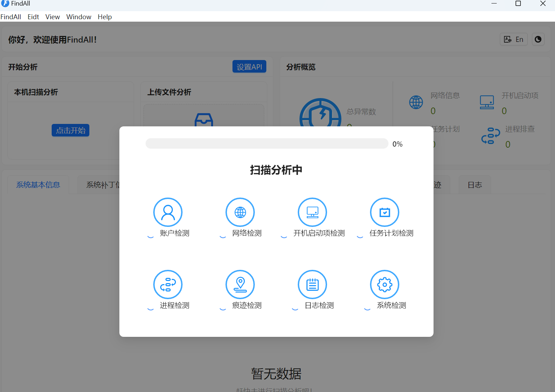Viewport: 555px width, 392px height.
Task: Click the 日志检测 notepad icon
Action: 312,284
